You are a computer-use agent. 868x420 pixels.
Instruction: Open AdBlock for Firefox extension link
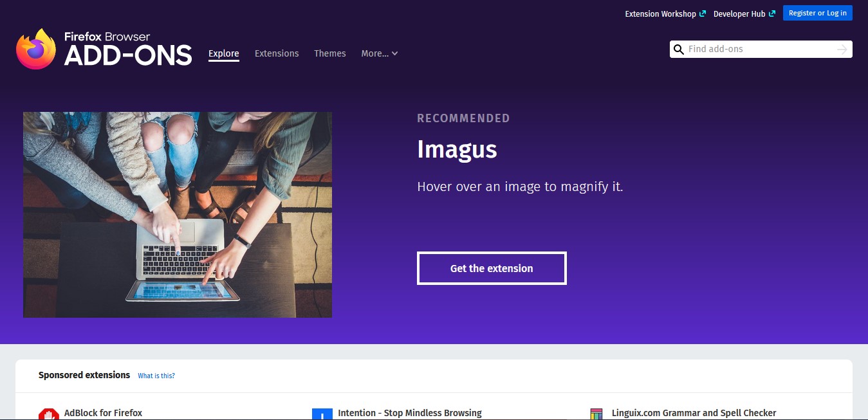pos(103,413)
